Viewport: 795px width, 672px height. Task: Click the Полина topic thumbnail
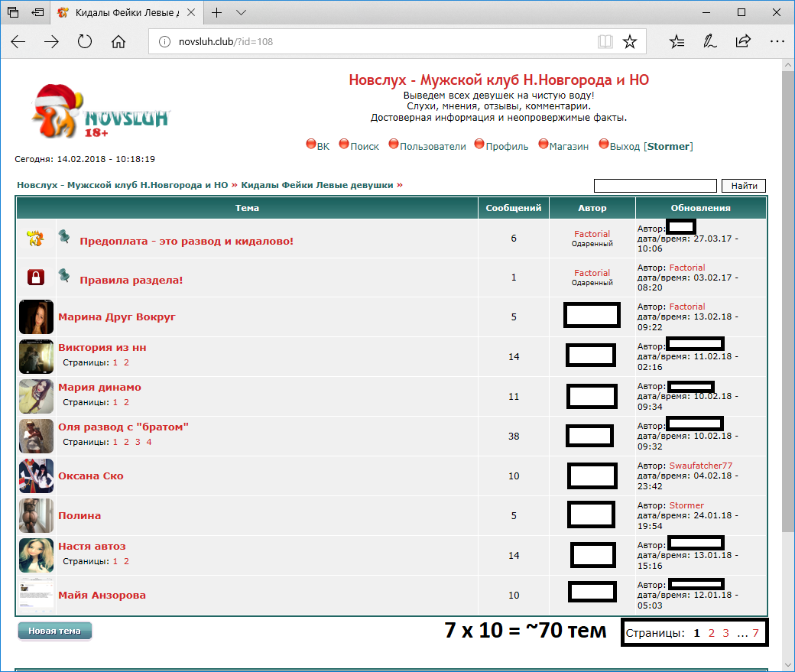[x=36, y=516]
